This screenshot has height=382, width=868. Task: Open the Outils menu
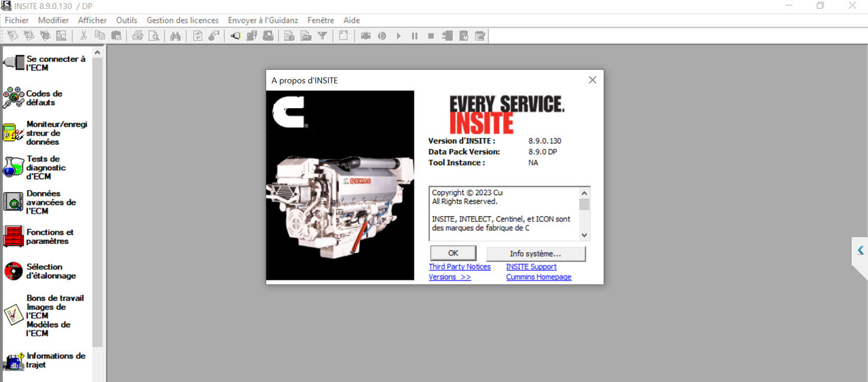126,20
